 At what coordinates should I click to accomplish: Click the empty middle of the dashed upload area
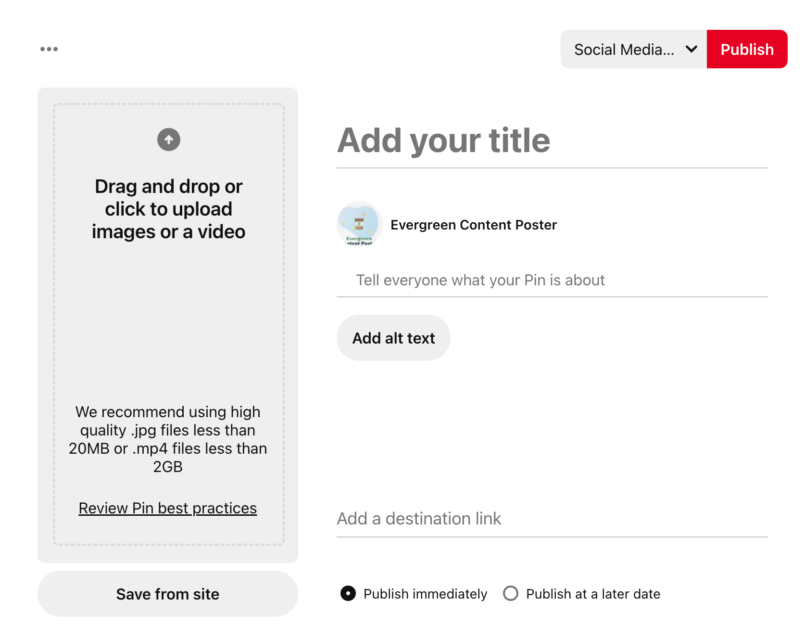(168, 320)
